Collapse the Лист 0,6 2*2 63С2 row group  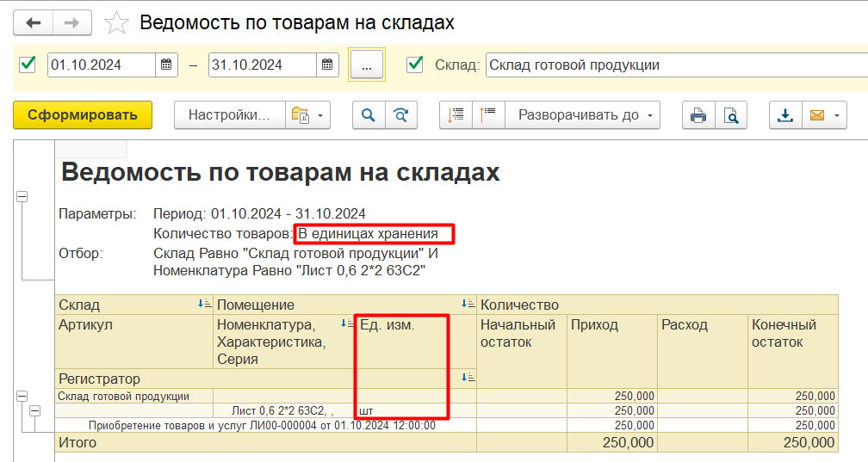(34, 410)
